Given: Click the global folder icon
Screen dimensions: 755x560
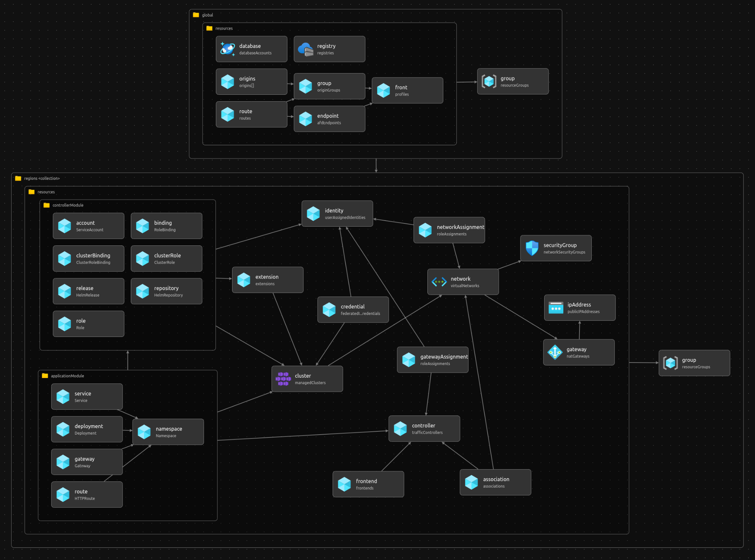Looking at the screenshot, I should [196, 15].
